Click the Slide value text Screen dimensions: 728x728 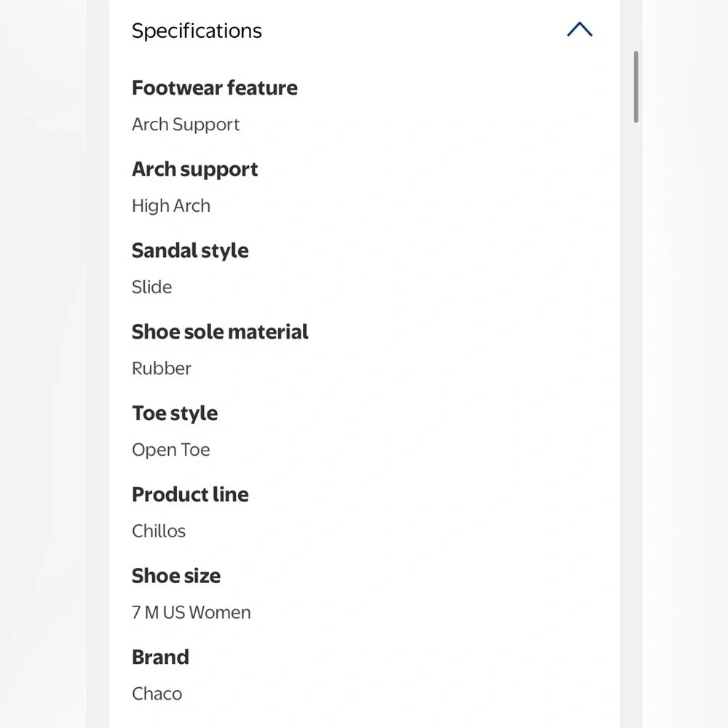pos(152,287)
